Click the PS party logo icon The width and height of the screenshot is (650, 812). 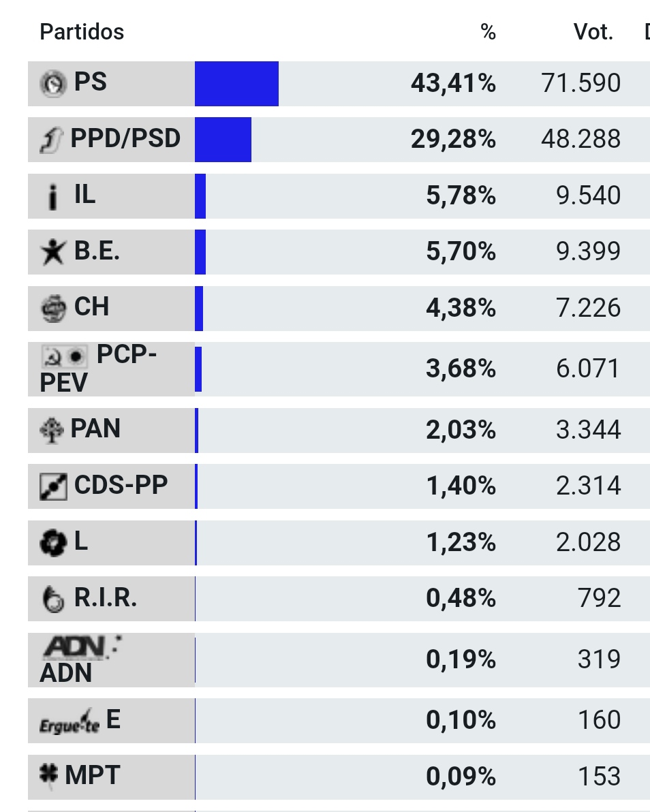tap(53, 84)
